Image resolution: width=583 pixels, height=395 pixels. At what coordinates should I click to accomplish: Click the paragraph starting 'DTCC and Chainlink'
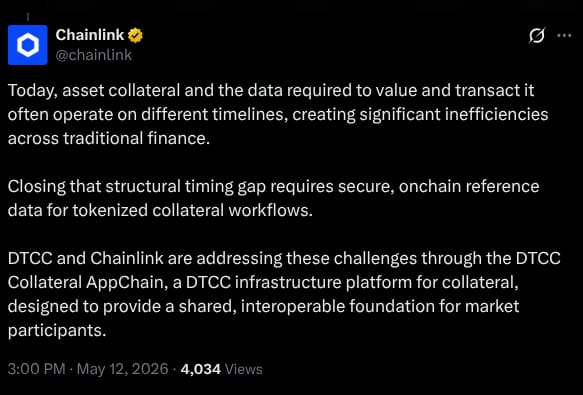pyautogui.click(x=284, y=294)
